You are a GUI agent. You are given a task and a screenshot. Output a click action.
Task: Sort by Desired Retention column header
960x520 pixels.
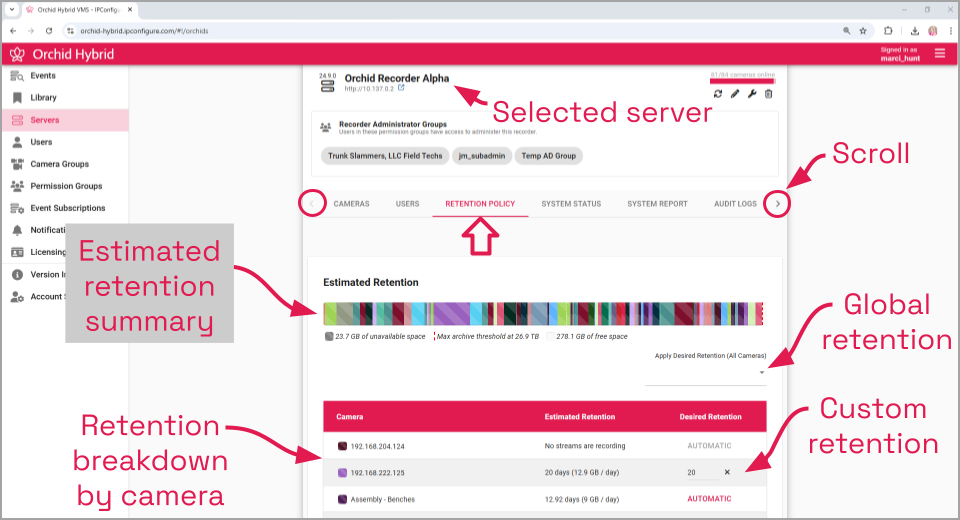pyautogui.click(x=710, y=416)
